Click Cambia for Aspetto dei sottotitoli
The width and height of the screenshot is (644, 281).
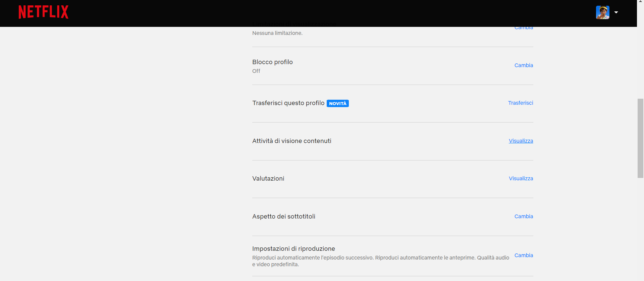point(524,216)
